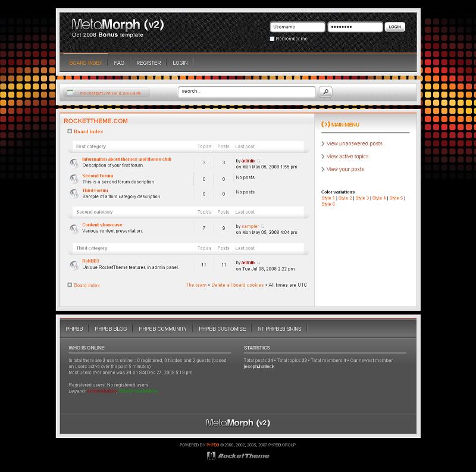
Task: Focus the Username input field
Action: coord(297,27)
